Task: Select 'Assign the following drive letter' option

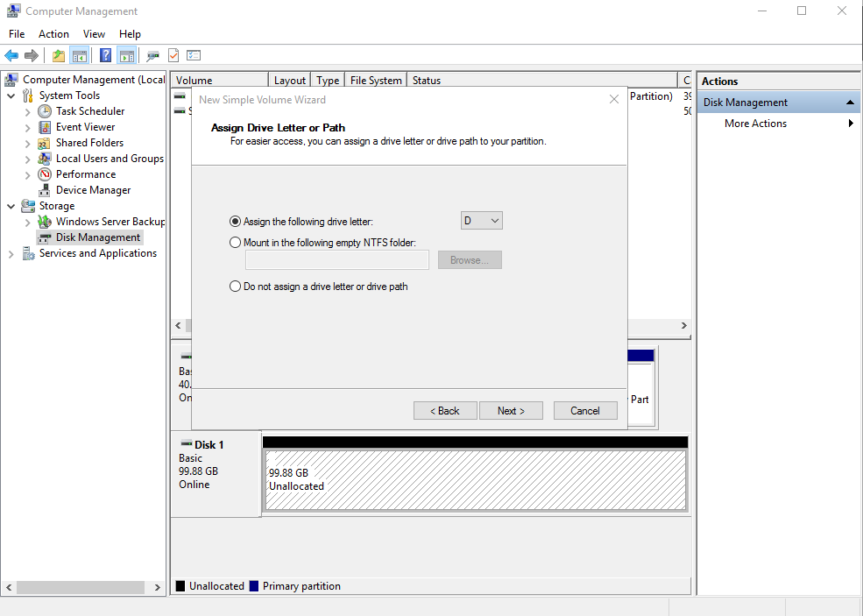Action: pyautogui.click(x=235, y=222)
